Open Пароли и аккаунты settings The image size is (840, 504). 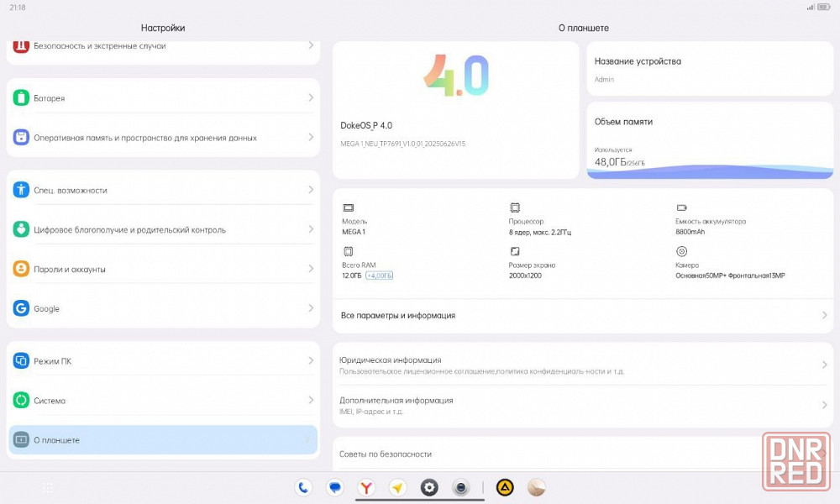coord(163,269)
